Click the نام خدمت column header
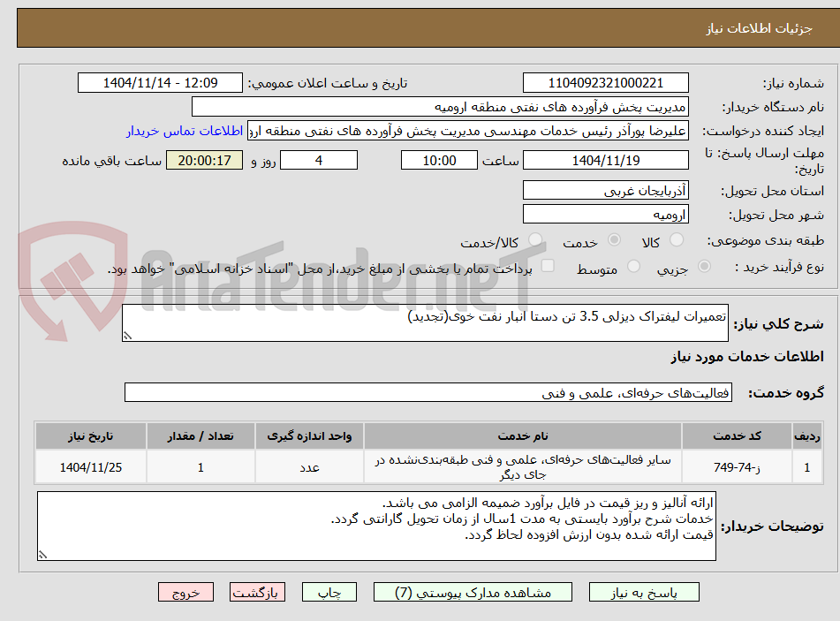The height and width of the screenshot is (621, 840). pyautogui.click(x=523, y=436)
